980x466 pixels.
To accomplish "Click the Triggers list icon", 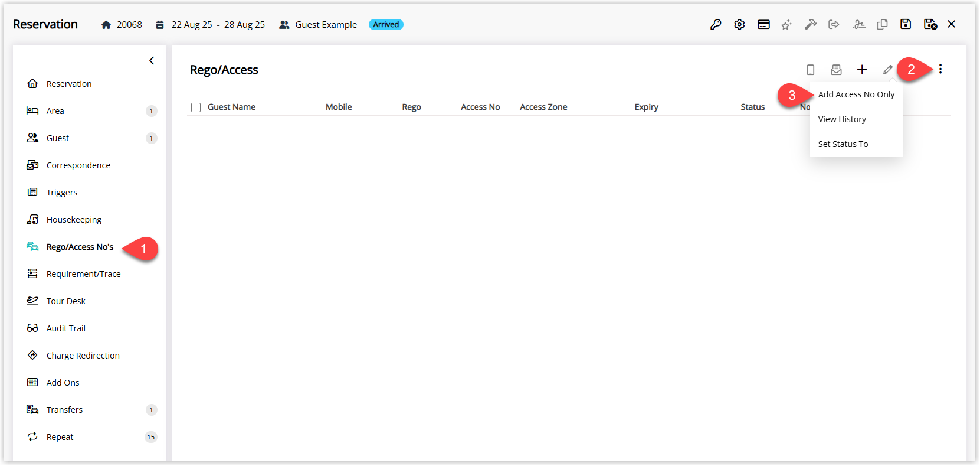I will click(x=32, y=192).
